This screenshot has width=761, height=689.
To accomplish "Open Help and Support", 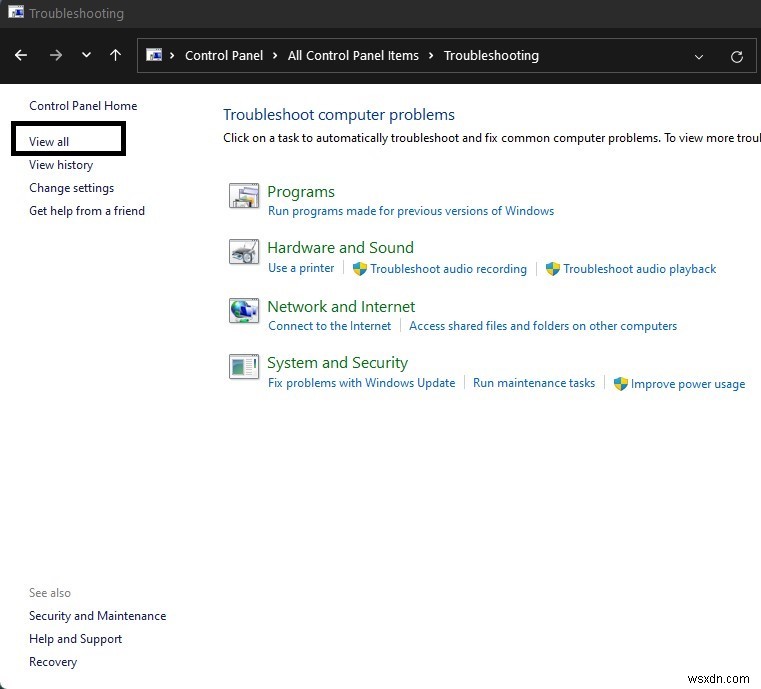I will [75, 639].
